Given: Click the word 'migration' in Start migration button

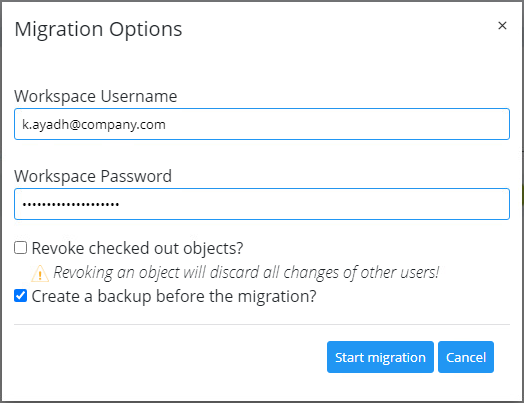Looking at the screenshot, I should click(397, 358).
